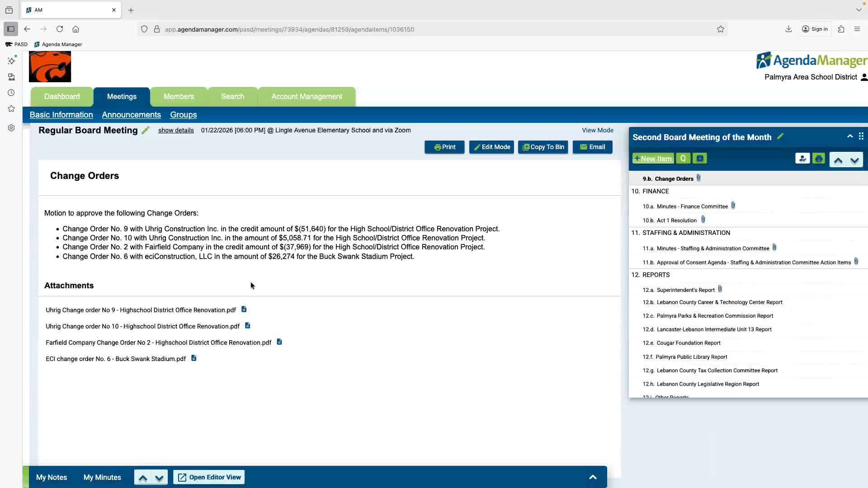Click the green printer icon in the agenda panel

pyautogui.click(x=818, y=159)
